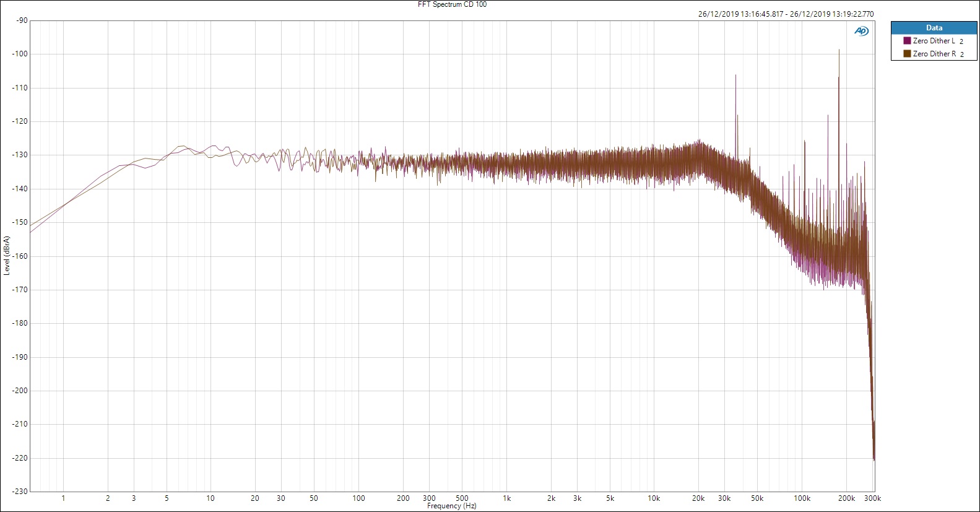
Task: Click the 1k frequency axis tick
Action: 506,498
